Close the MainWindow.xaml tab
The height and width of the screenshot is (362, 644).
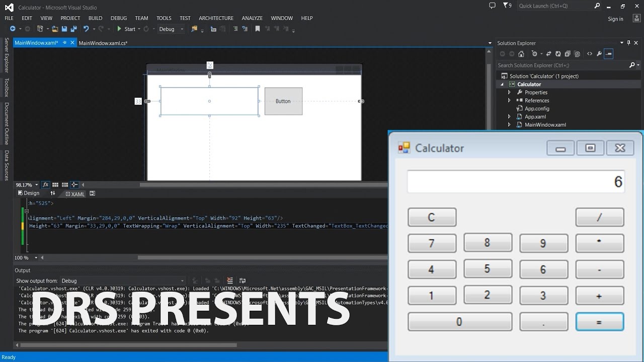(71, 43)
